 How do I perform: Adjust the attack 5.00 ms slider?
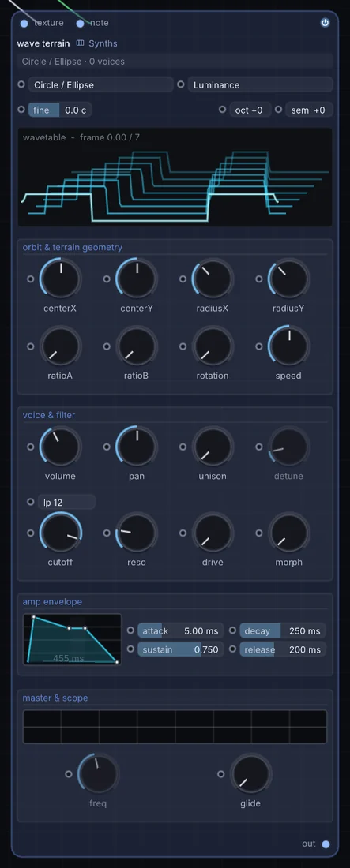180,631
